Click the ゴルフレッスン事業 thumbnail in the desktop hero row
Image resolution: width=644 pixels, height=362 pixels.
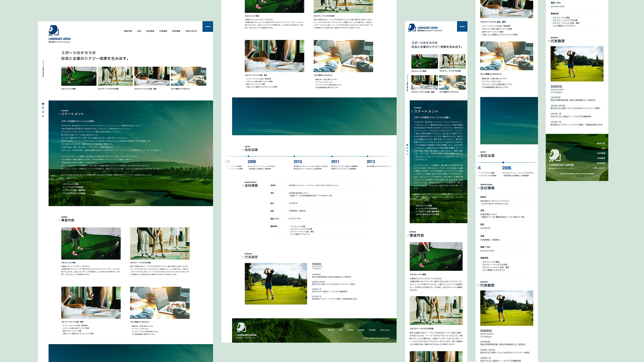[79, 76]
